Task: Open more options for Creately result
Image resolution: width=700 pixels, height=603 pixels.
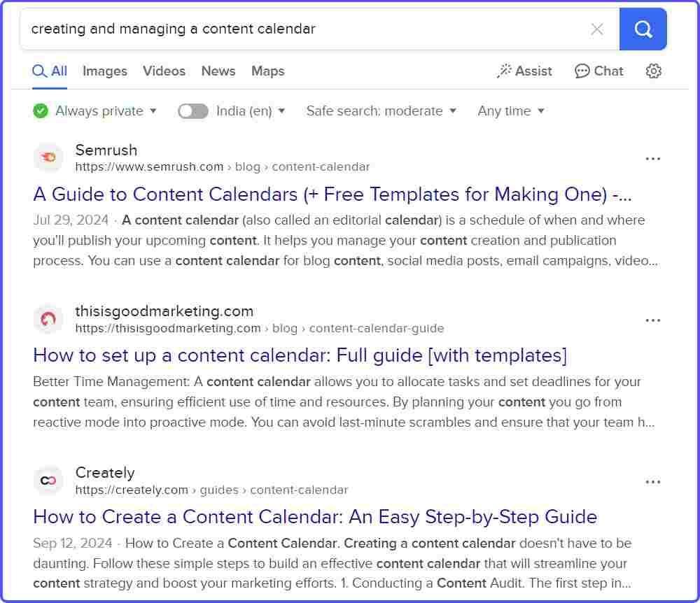Action: pos(652,482)
